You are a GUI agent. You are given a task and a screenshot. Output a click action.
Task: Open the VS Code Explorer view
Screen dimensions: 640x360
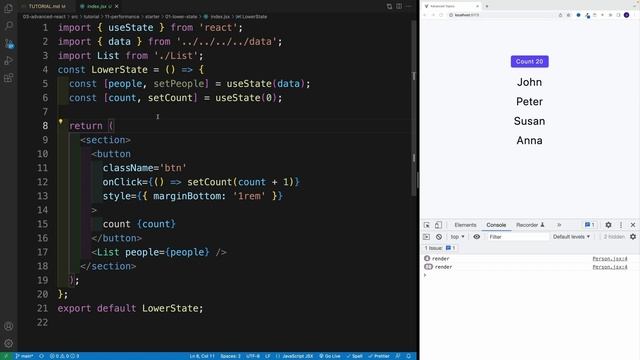[9, 8]
